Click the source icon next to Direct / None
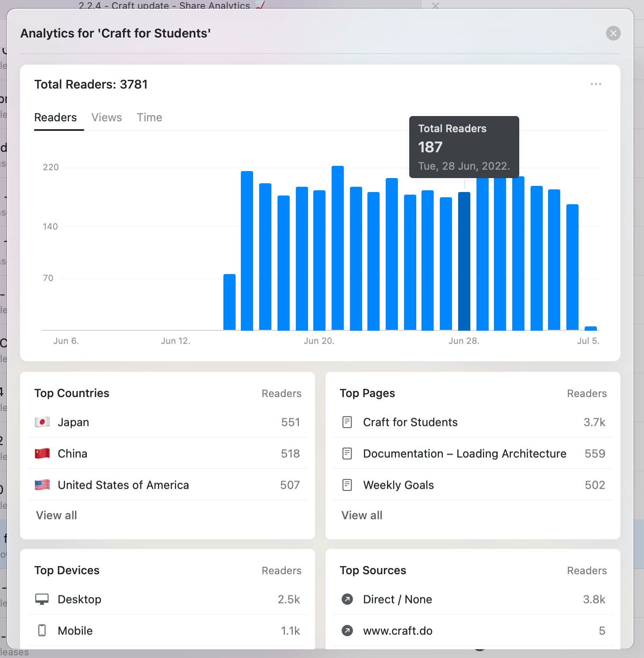 click(x=347, y=599)
